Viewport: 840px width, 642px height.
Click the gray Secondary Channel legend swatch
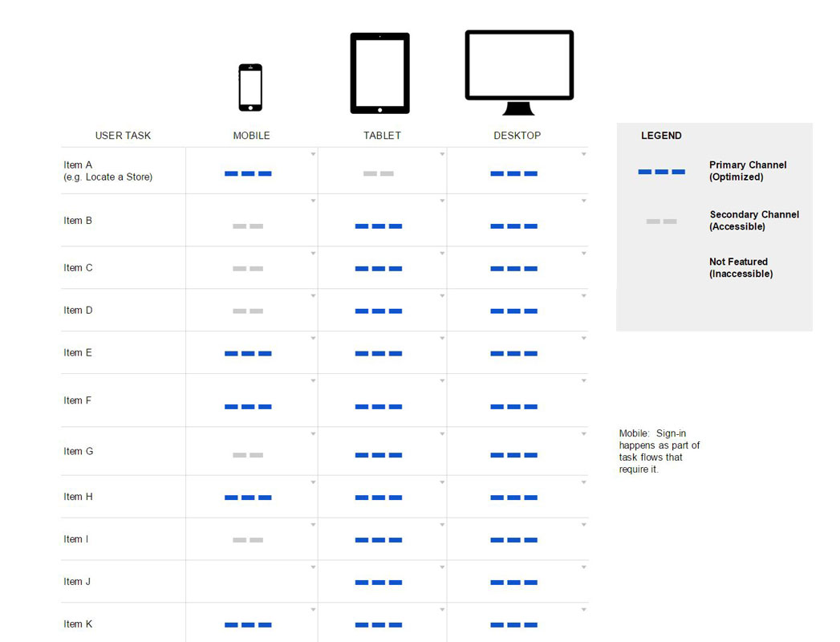661,221
